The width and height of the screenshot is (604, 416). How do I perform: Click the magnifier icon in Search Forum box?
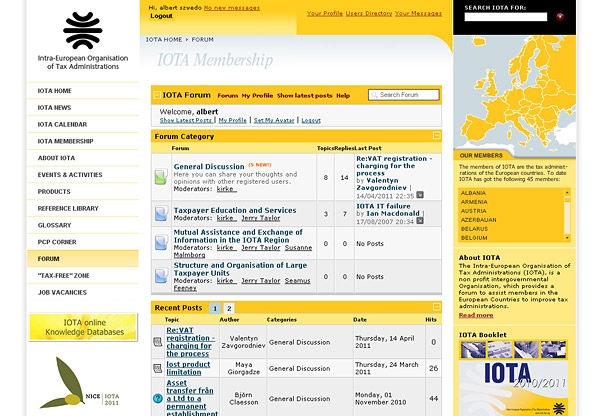click(x=374, y=95)
